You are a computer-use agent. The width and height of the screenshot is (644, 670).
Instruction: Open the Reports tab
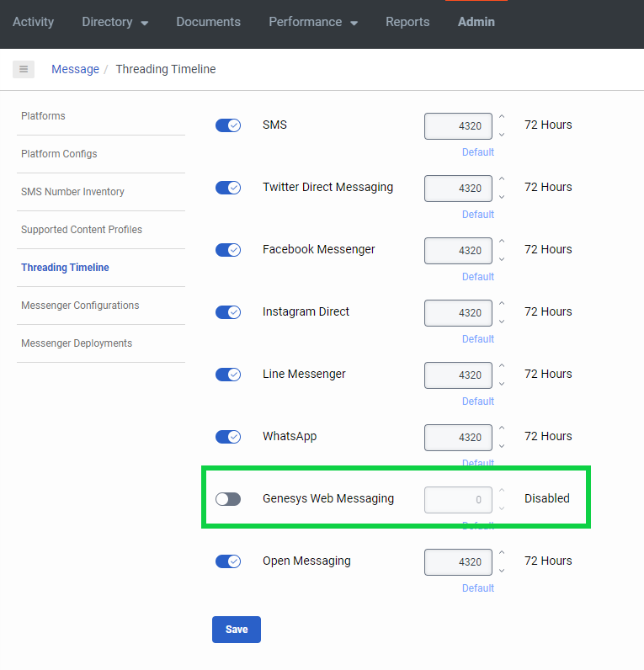click(407, 22)
